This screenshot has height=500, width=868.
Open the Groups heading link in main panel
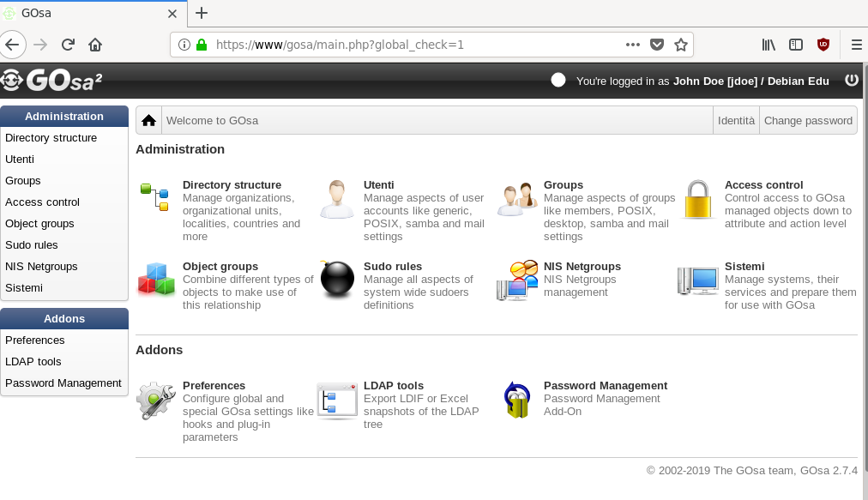[563, 185]
